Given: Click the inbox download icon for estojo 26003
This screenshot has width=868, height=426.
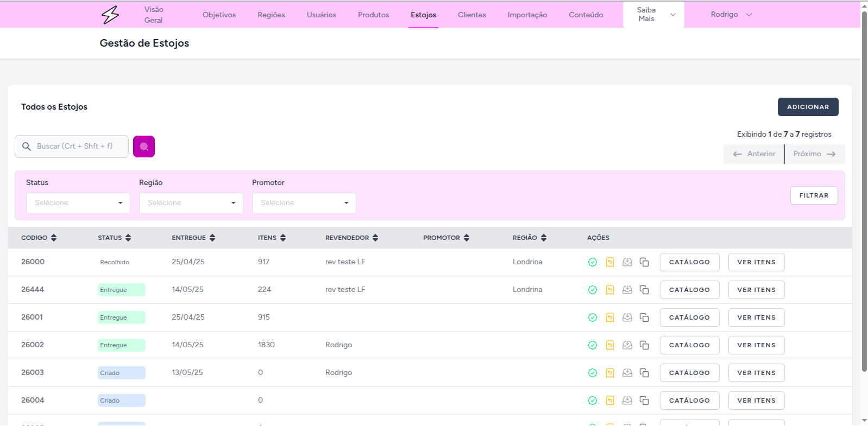Looking at the screenshot, I should 627,373.
